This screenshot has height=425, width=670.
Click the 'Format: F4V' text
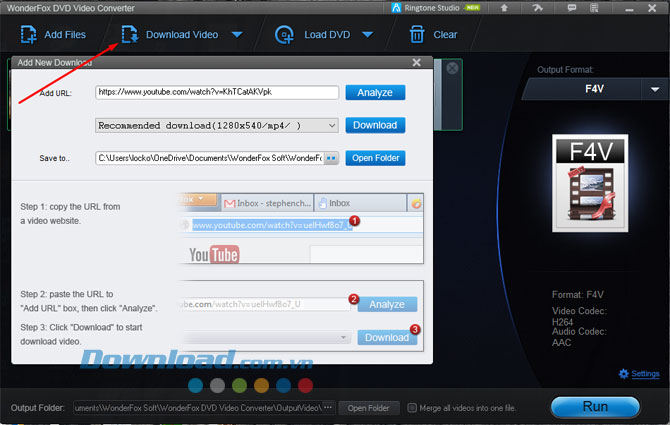[x=578, y=295]
